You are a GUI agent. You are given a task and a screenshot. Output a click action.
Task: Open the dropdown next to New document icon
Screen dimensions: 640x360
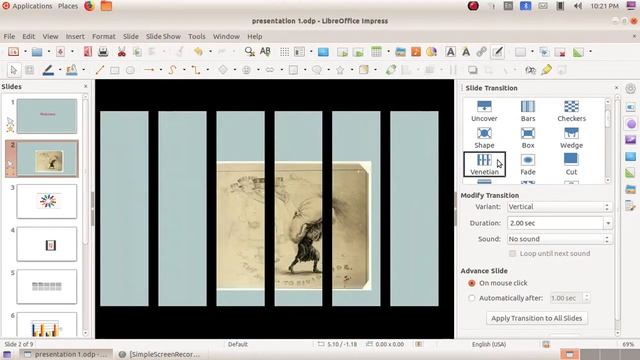(25, 52)
